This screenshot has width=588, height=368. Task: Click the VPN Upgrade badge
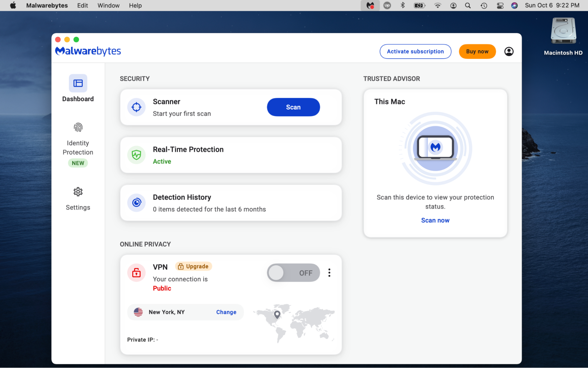[x=194, y=266]
